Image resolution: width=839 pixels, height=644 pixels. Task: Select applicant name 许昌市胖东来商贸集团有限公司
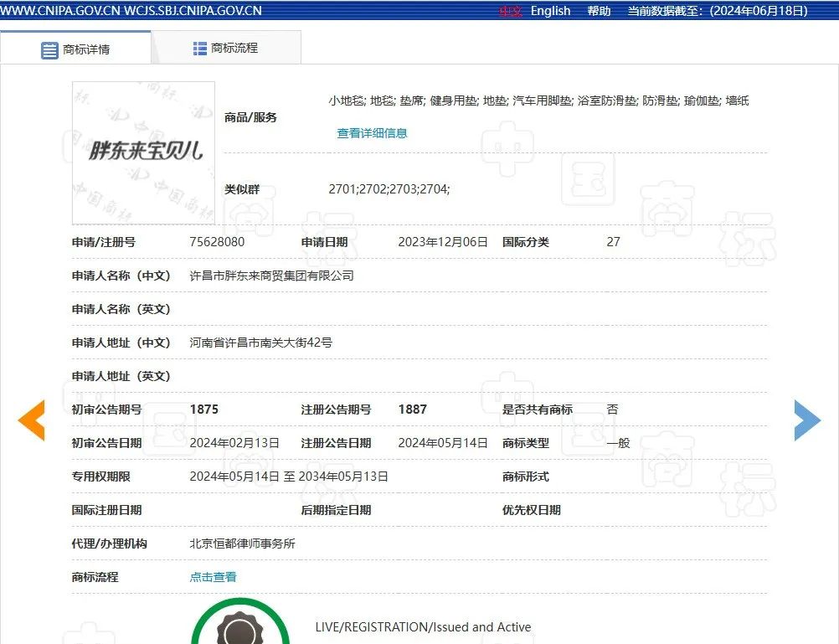(x=271, y=276)
